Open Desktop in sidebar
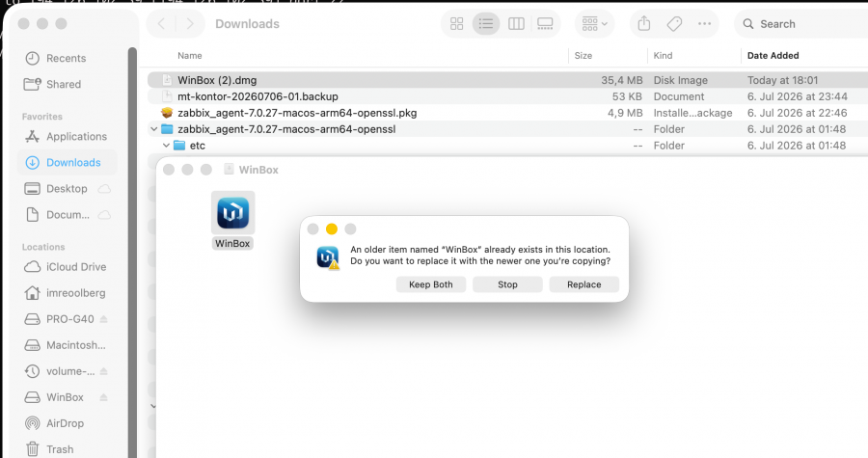The height and width of the screenshot is (458, 868). 67,189
